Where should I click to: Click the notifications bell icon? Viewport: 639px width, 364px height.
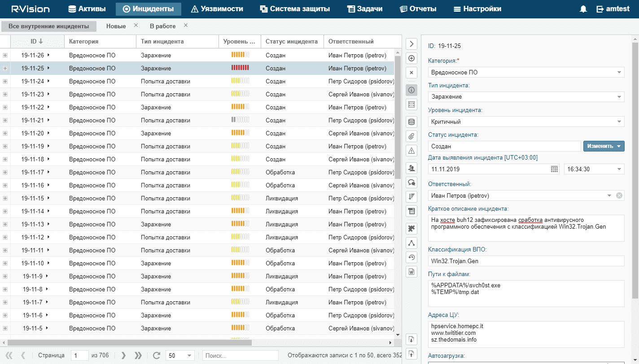[x=583, y=9]
